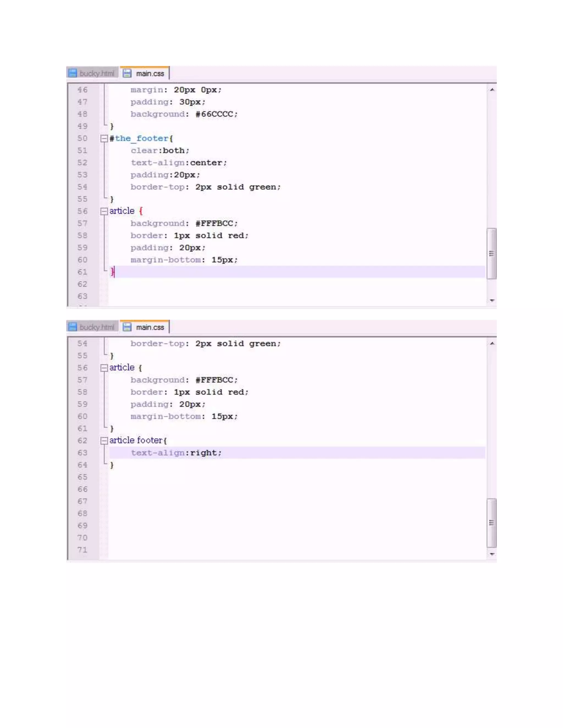Image resolution: width=563 pixels, height=728 pixels.
Task: Click highlighted closing brace at upper line 61
Action: [x=112, y=272]
